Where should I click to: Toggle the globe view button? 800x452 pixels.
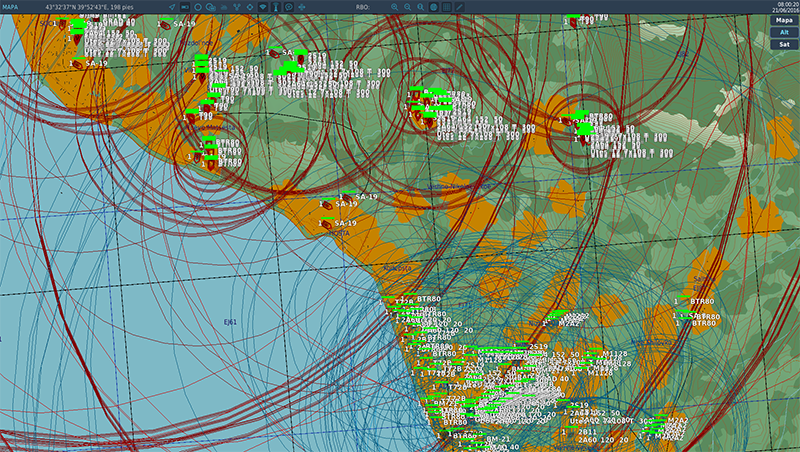(x=433, y=7)
